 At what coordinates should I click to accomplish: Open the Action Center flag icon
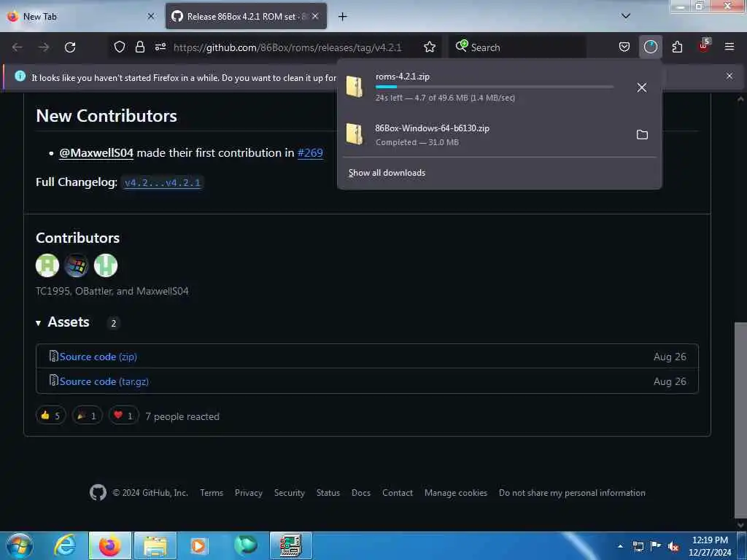[x=656, y=546]
